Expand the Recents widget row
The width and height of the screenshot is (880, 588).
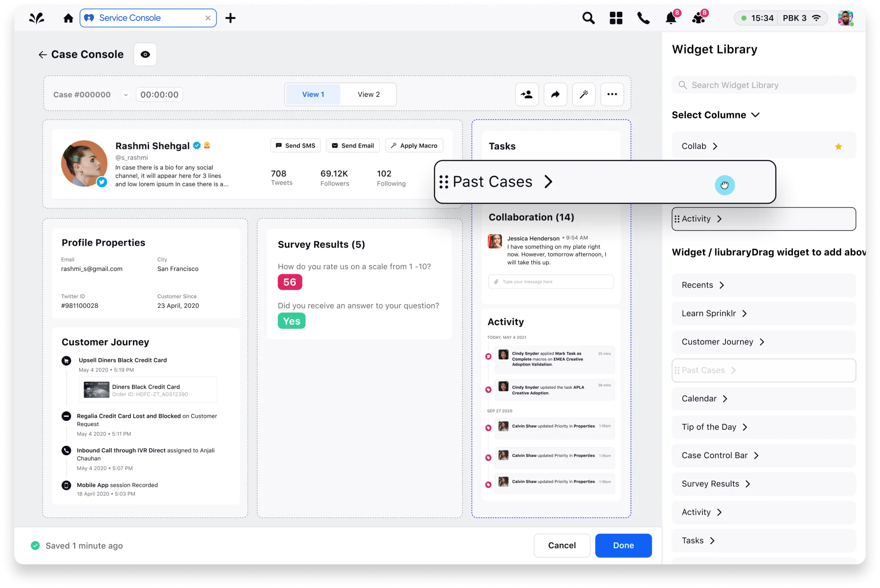764,285
